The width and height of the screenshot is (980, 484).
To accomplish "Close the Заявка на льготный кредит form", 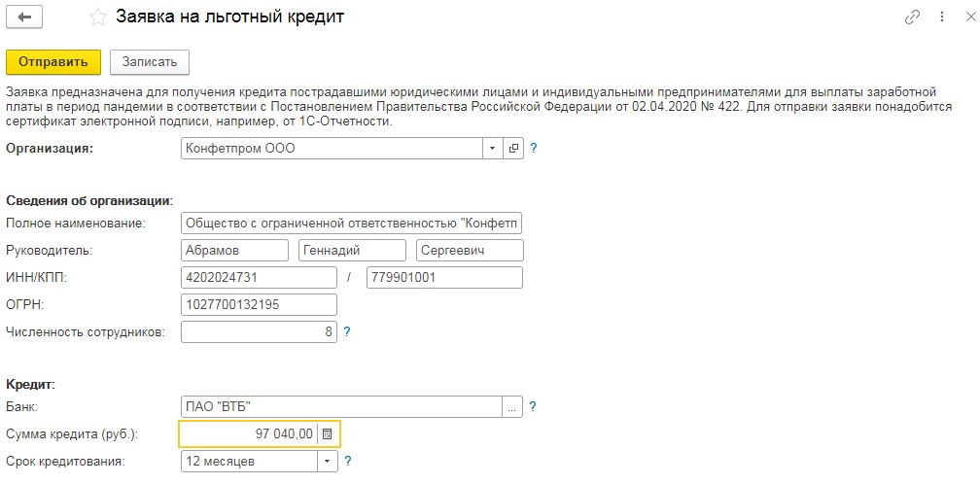I will [969, 17].
